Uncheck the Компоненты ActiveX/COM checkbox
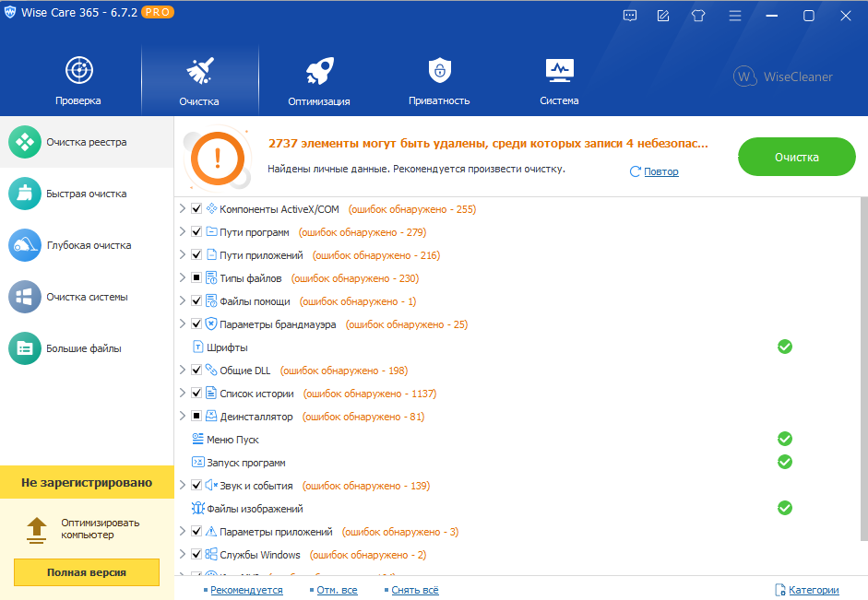This screenshot has height=600, width=868. coord(196,208)
